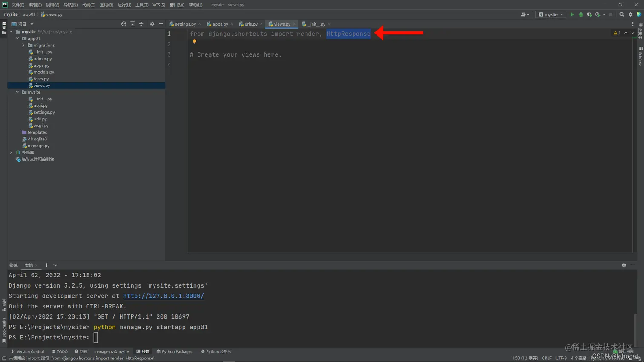
Task: Open the TODO tool window
Action: click(x=60, y=351)
